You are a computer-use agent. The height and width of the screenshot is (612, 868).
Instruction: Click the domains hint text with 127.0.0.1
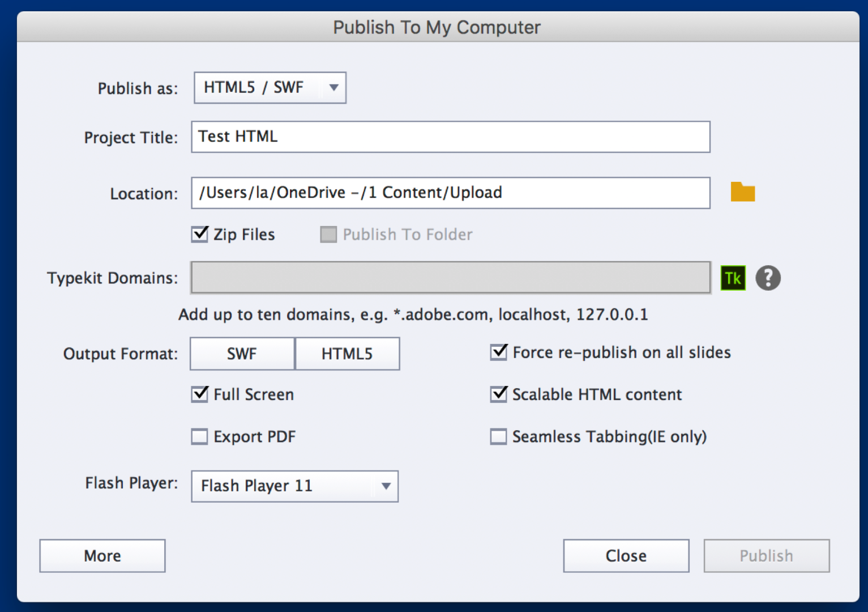coord(413,314)
